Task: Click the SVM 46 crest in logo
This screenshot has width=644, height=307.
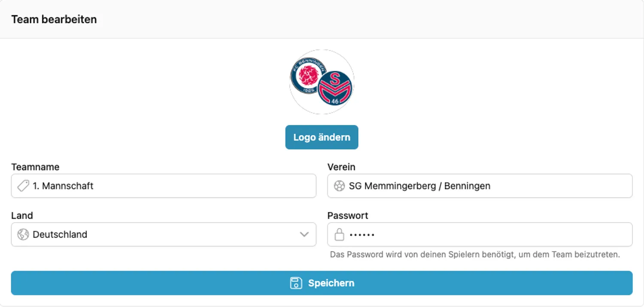Action: (x=335, y=88)
